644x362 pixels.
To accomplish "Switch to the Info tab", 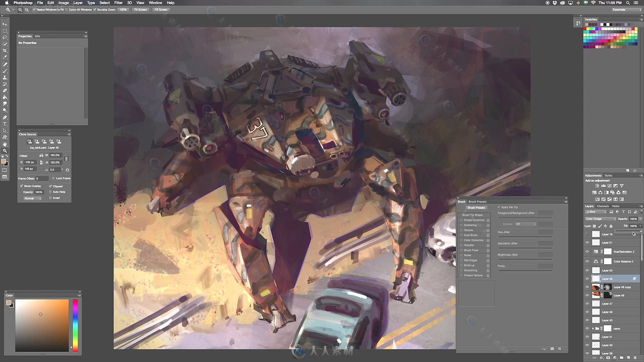I will pyautogui.click(x=38, y=36).
